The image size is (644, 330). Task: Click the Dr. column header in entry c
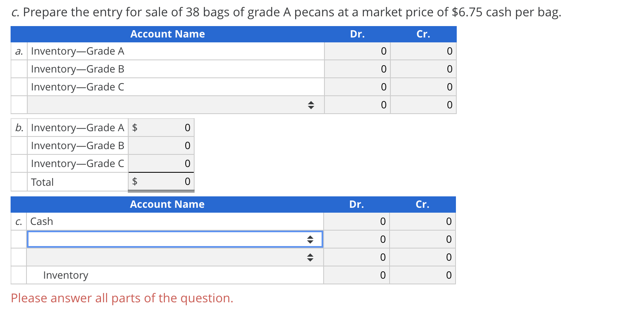[357, 204]
